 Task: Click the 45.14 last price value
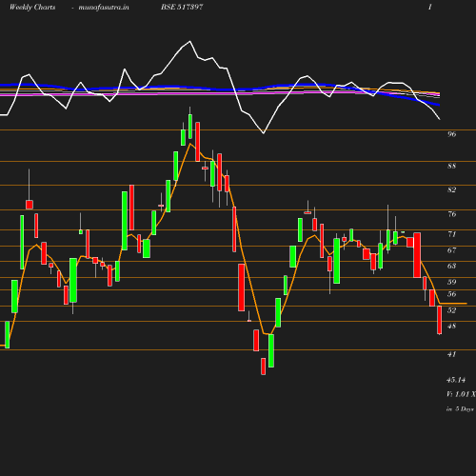(x=456, y=380)
